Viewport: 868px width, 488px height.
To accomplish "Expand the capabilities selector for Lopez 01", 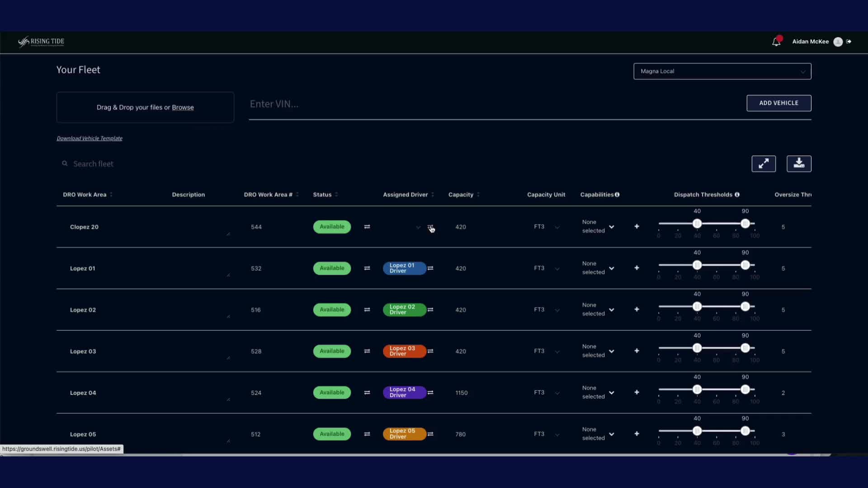I will tap(611, 268).
